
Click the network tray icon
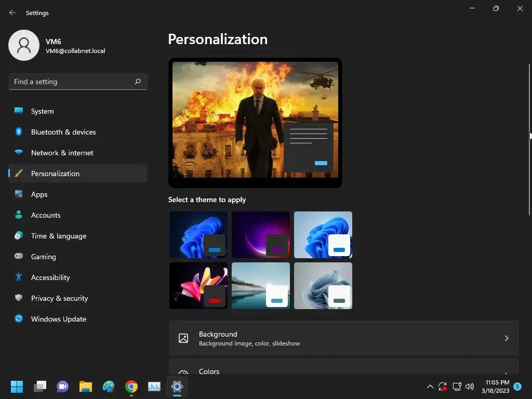457,387
